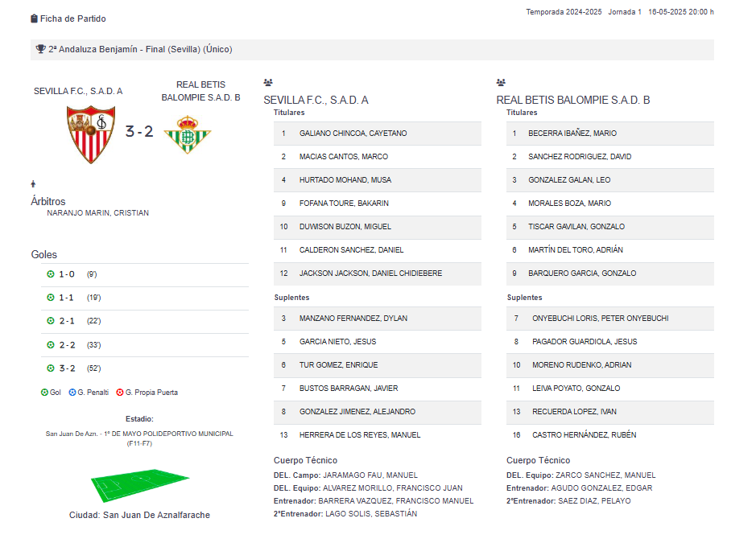The width and height of the screenshot is (756, 543).
Task: Click the goal icon for 3-2 score
Action: point(51,368)
